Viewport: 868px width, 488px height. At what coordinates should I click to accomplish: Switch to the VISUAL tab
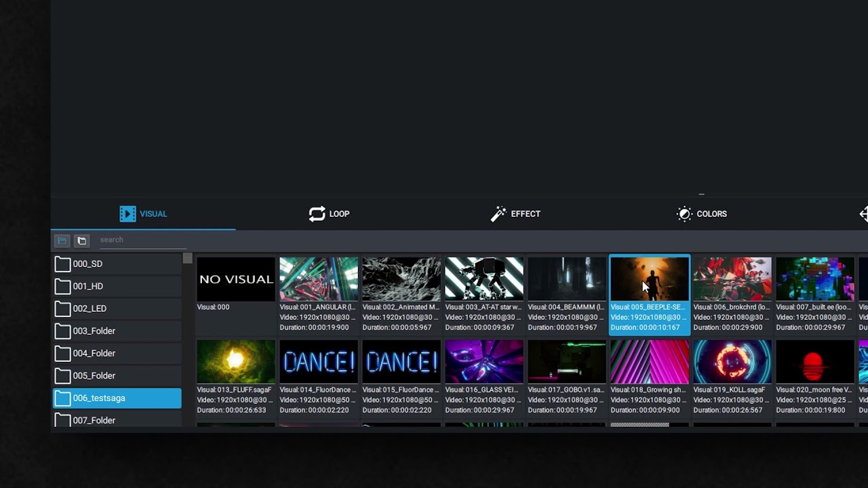point(143,213)
